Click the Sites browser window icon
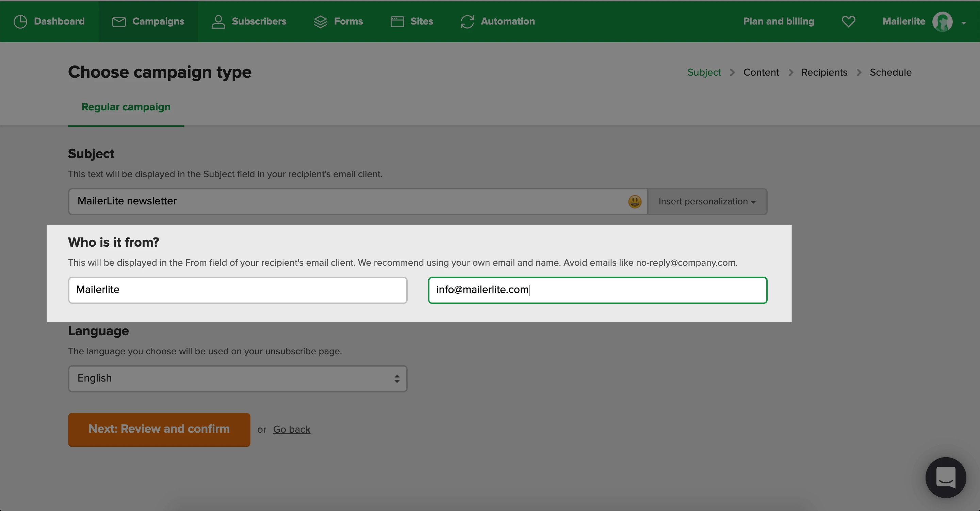 [397, 22]
